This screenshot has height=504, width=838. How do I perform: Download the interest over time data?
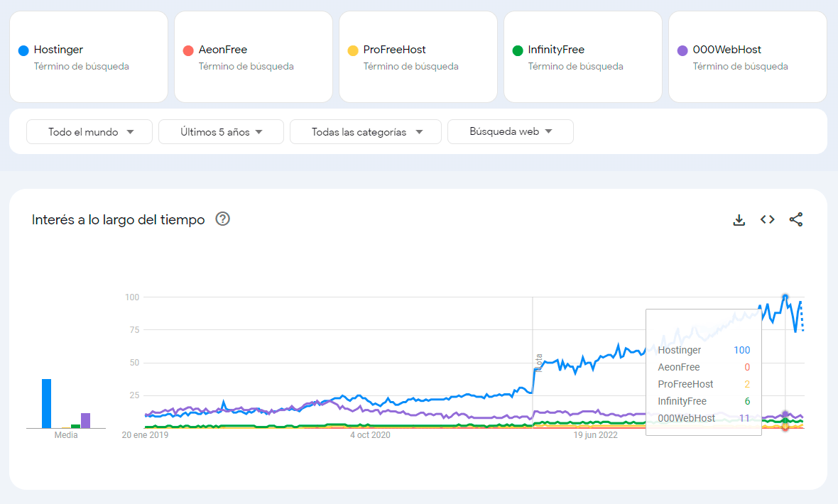(x=739, y=219)
